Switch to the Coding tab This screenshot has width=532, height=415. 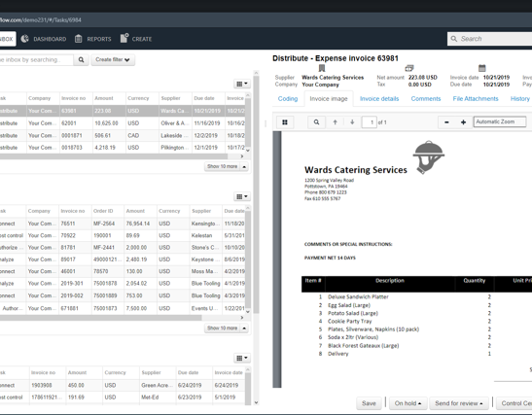[x=288, y=99]
